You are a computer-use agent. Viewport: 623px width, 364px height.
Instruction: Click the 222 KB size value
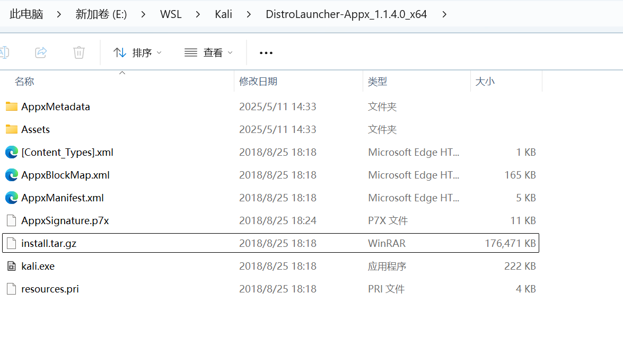(520, 267)
